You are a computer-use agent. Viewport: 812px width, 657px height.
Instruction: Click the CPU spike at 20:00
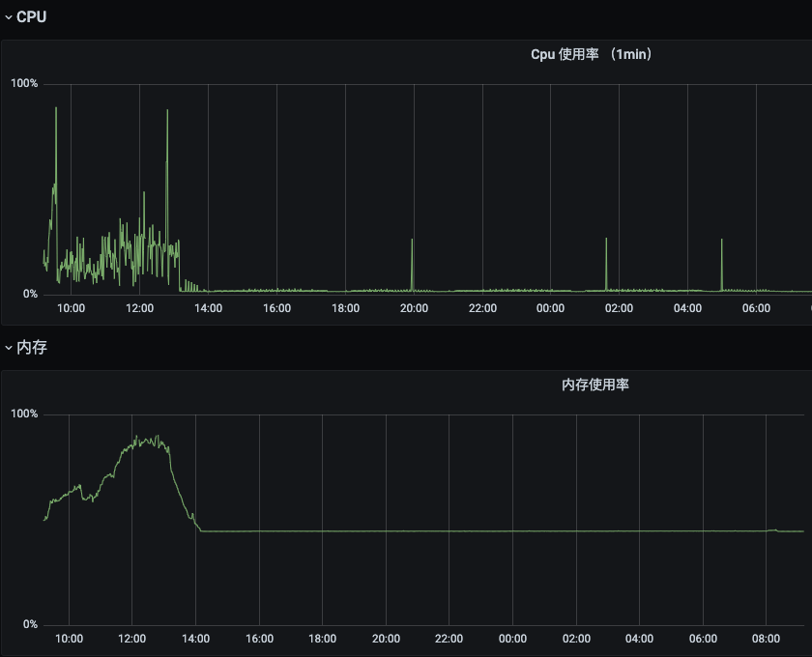[x=412, y=264]
